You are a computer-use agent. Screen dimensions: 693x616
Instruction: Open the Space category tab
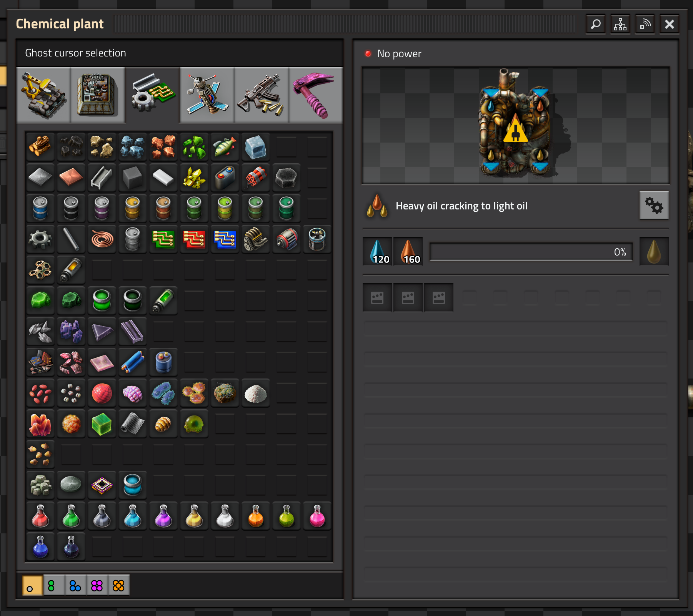[207, 95]
